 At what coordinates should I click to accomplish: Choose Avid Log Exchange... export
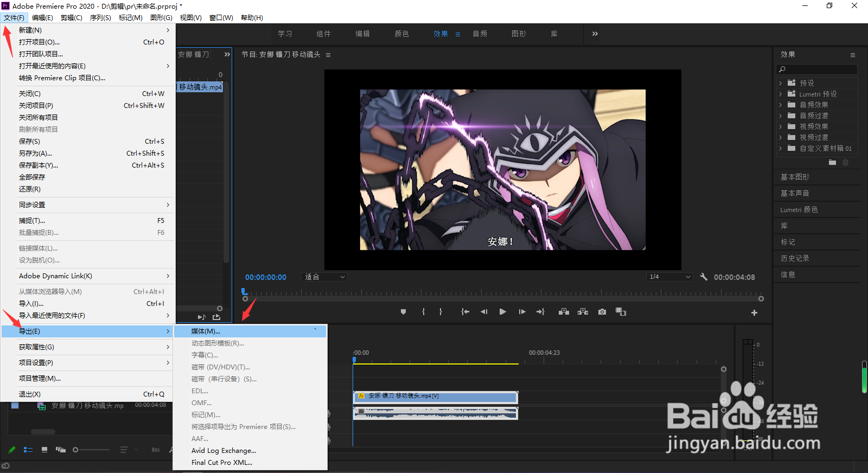(x=250, y=450)
